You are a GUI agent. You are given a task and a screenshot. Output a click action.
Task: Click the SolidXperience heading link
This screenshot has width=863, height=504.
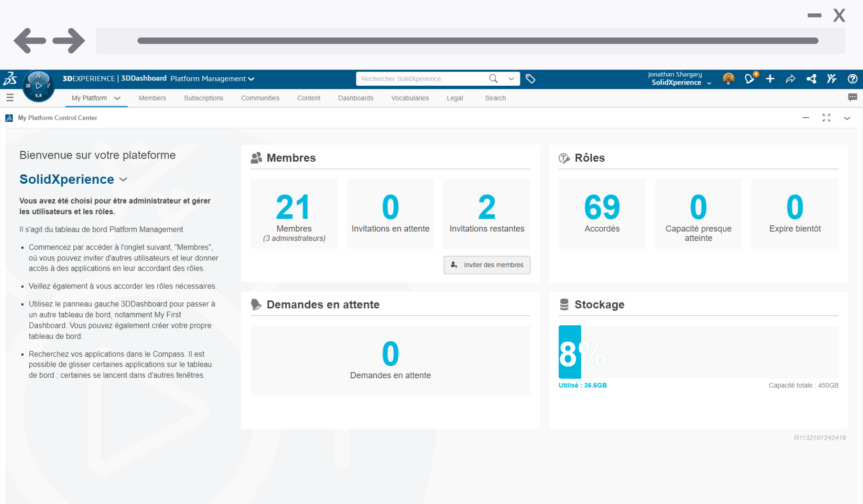tap(67, 179)
